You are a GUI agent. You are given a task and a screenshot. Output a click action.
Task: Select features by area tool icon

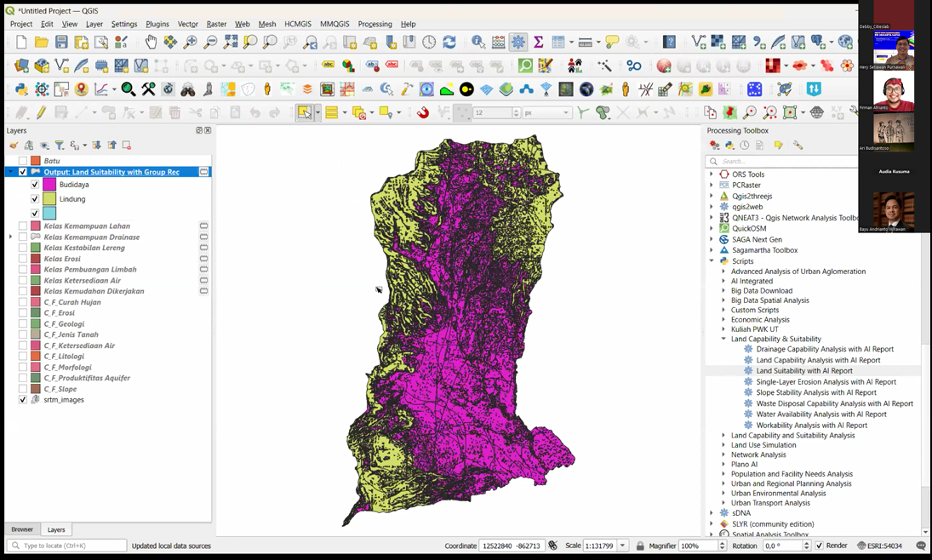pyautogui.click(x=305, y=112)
